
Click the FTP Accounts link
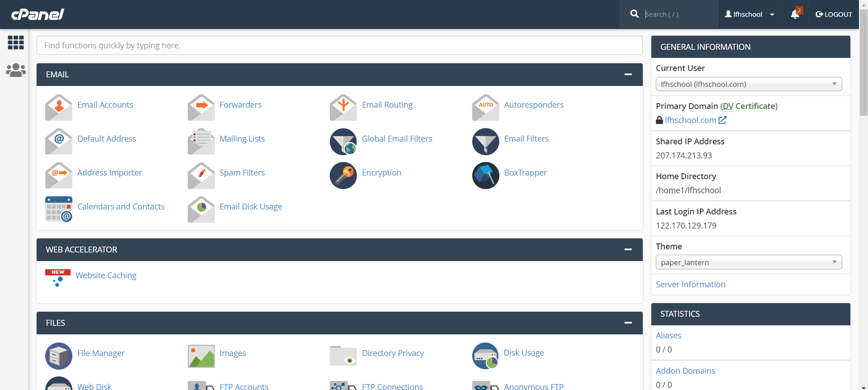click(x=244, y=386)
